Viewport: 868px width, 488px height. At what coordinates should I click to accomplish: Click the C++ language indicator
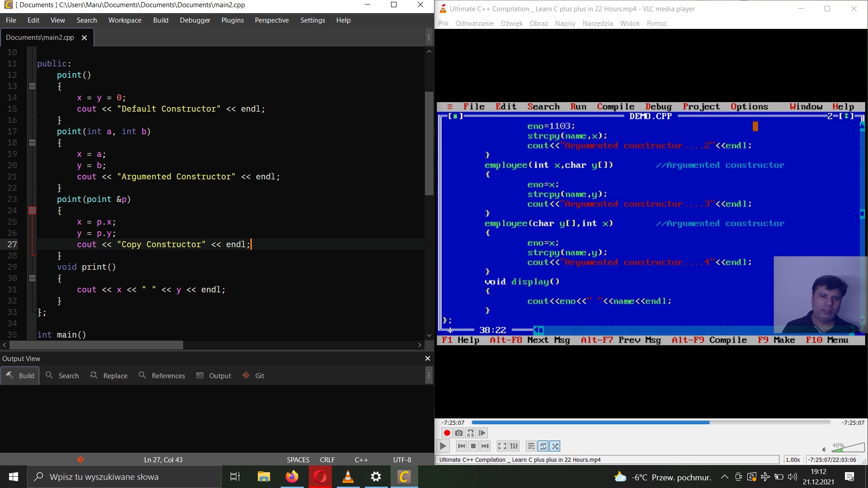click(x=361, y=460)
